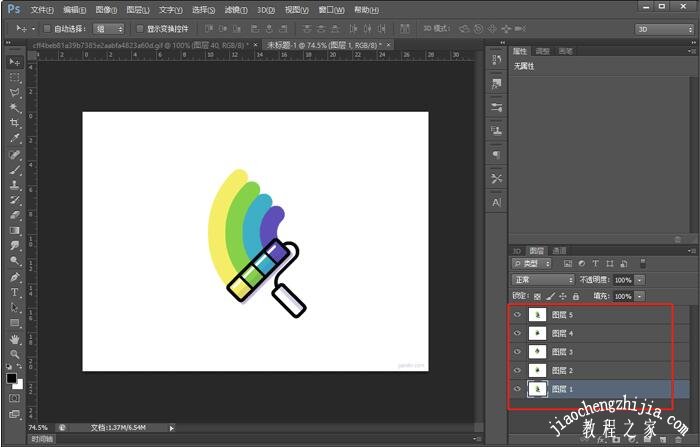This screenshot has height=447, width=700.
Task: Hide 图层 5 using its eye icon
Action: (x=518, y=315)
